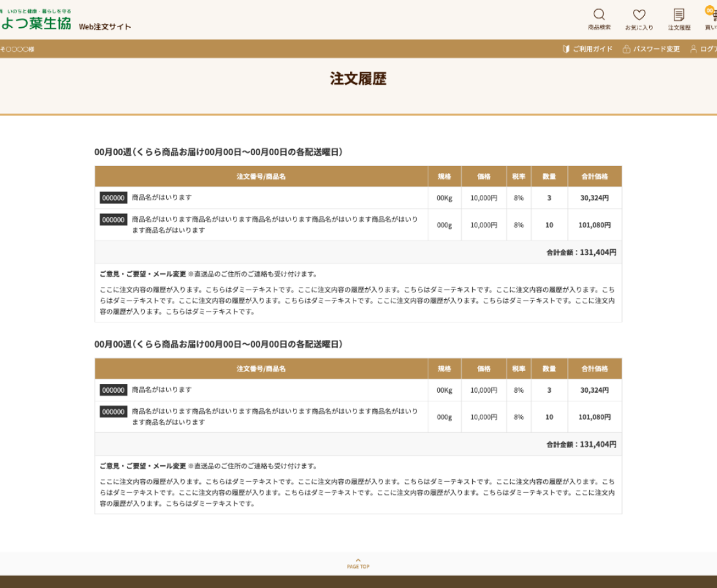Click the magnifier icon for 商品検索
Image resolution: width=717 pixels, height=588 pixels.
coord(599,15)
